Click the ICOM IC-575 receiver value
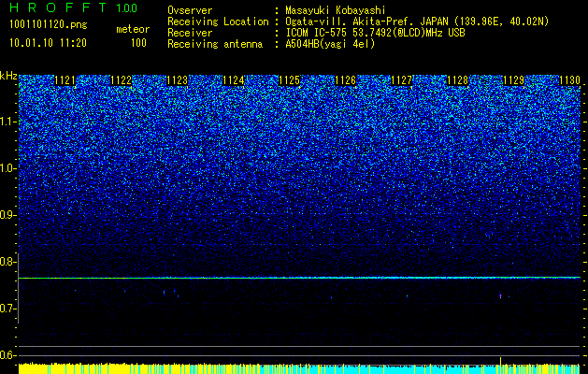This screenshot has height=374, width=588. click(375, 33)
